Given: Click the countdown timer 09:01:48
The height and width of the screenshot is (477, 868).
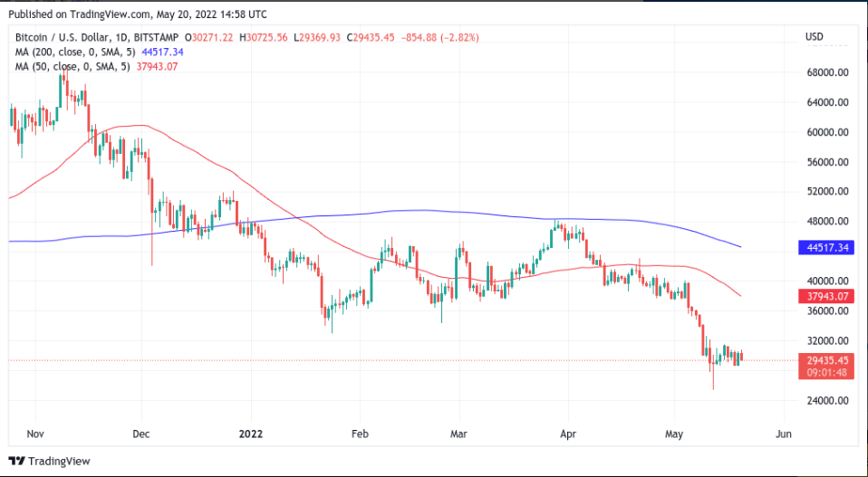Looking at the screenshot, I should (x=826, y=373).
